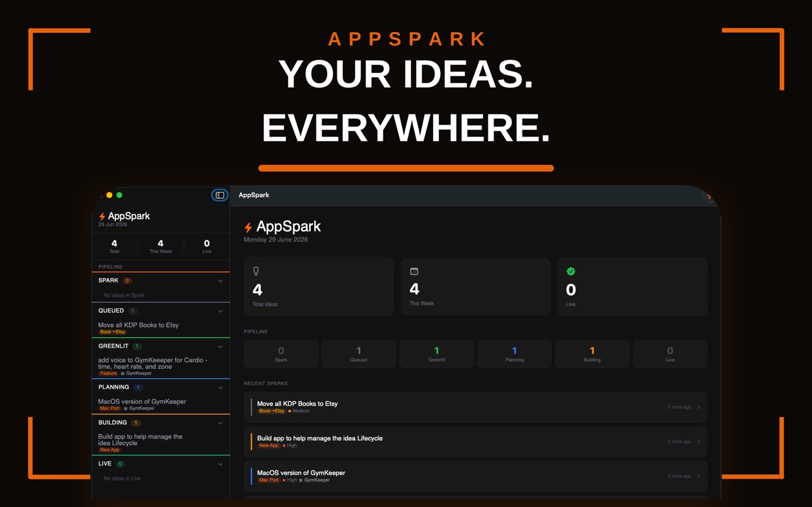This screenshot has width=812, height=507.
Task: Select the LIVE pipeline header in sidebar
Action: (161, 464)
